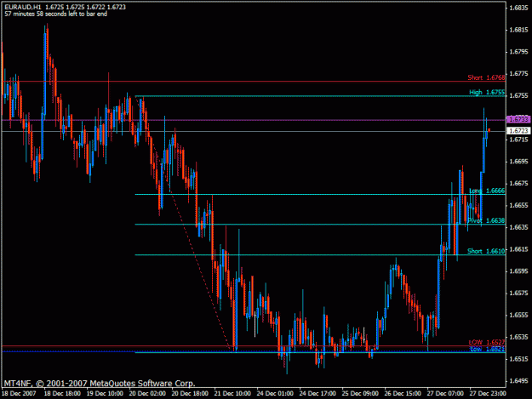The width and height of the screenshot is (532, 399).
Task: Select the 'High 1.6755' level label
Action: (x=487, y=92)
